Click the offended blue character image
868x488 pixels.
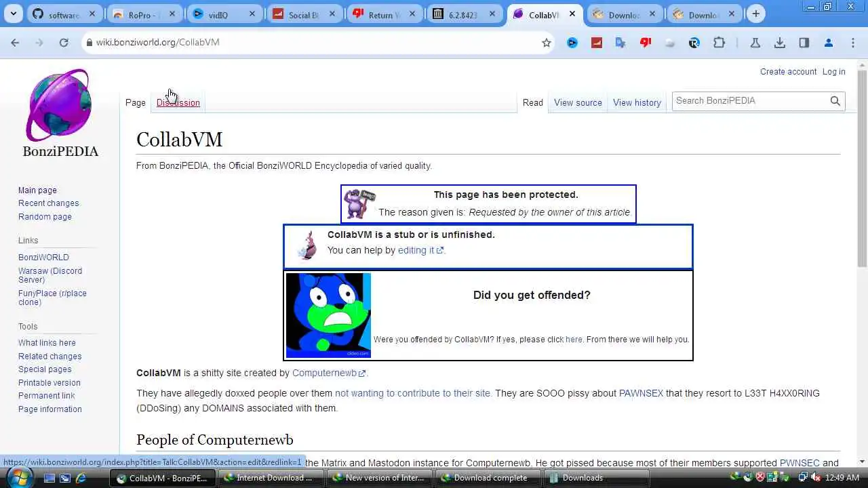pos(328,315)
